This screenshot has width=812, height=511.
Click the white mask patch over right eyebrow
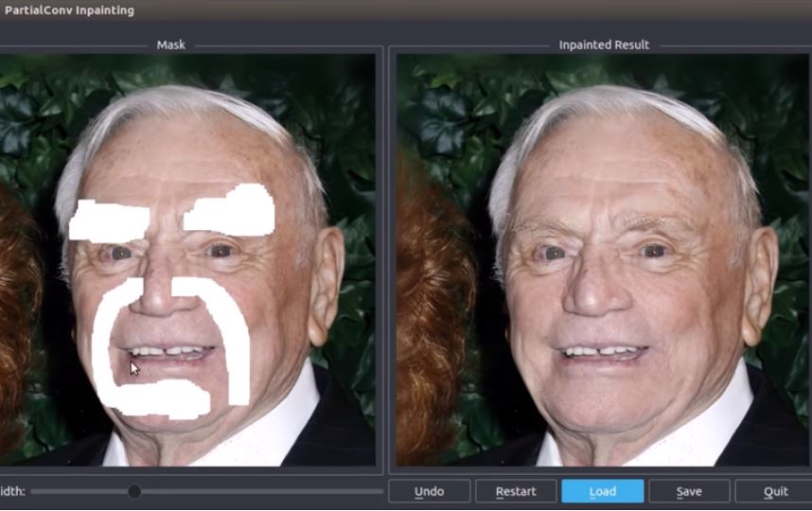[231, 211]
